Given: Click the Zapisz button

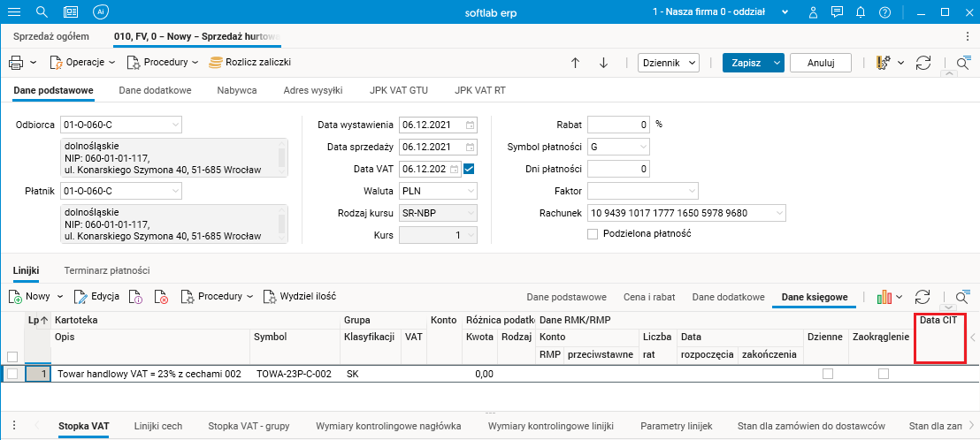Looking at the screenshot, I should pyautogui.click(x=746, y=63).
